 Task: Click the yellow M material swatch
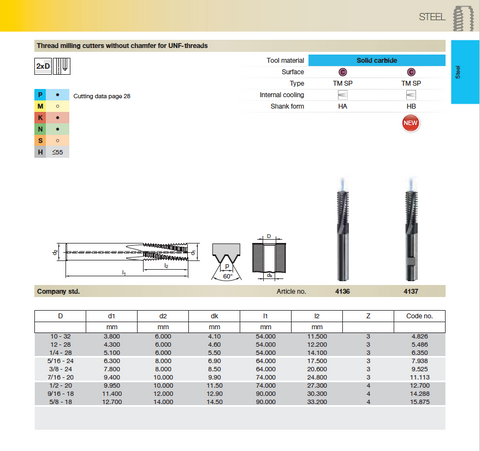click(40, 106)
